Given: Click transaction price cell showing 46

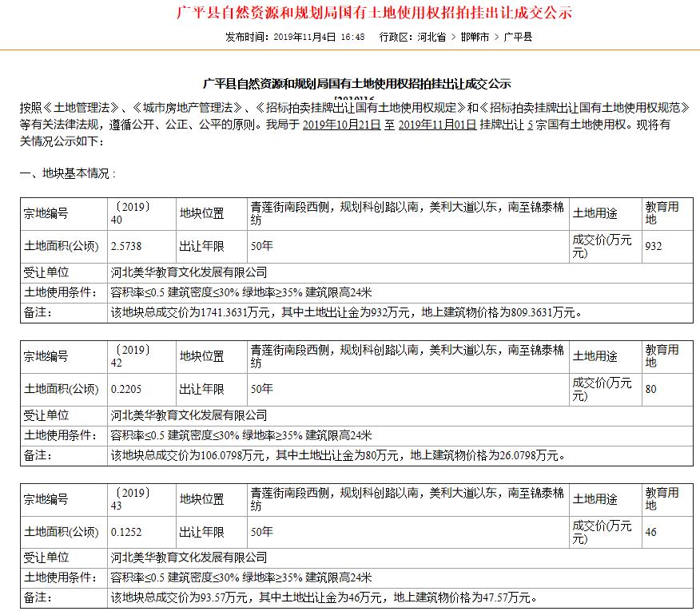Looking at the screenshot, I should (x=667, y=532).
